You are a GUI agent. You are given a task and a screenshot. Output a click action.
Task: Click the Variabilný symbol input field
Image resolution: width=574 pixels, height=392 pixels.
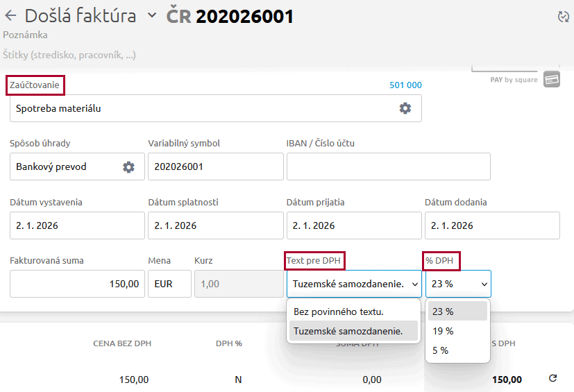point(215,167)
